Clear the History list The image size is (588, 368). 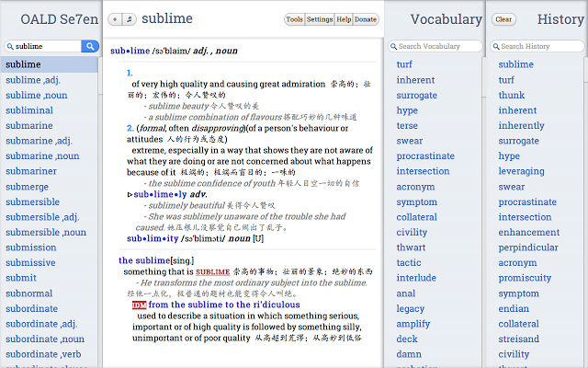(x=503, y=19)
